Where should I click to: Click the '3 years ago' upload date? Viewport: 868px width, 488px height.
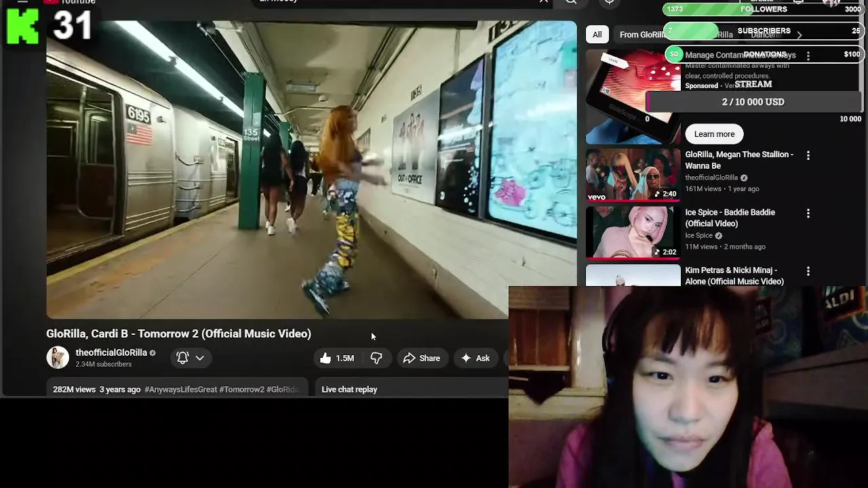(x=120, y=389)
